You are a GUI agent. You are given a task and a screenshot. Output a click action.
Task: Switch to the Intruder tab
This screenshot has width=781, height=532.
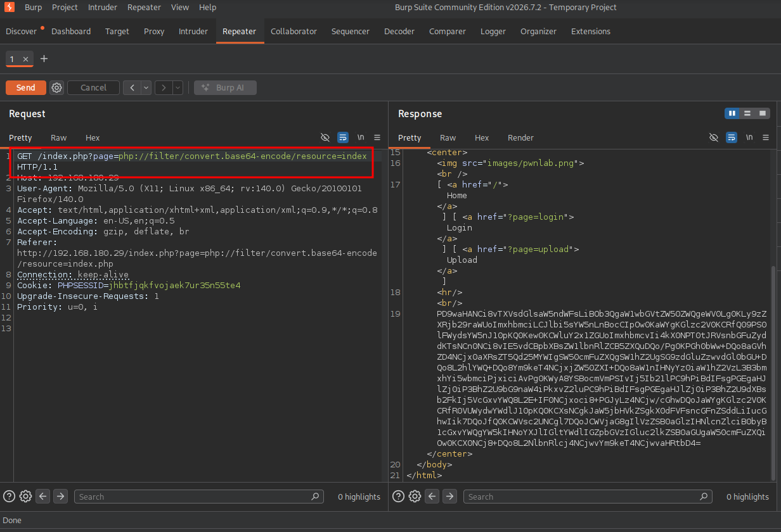pyautogui.click(x=193, y=31)
